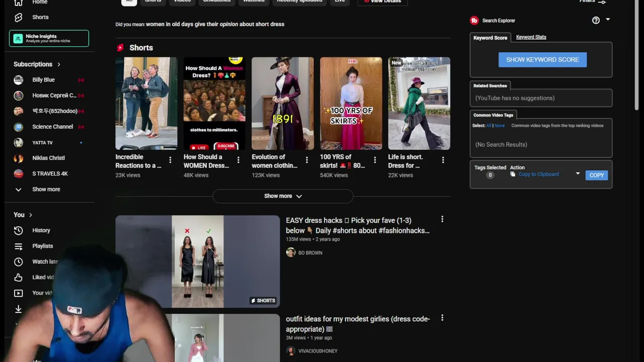Open the Niche Insights panel

49,38
